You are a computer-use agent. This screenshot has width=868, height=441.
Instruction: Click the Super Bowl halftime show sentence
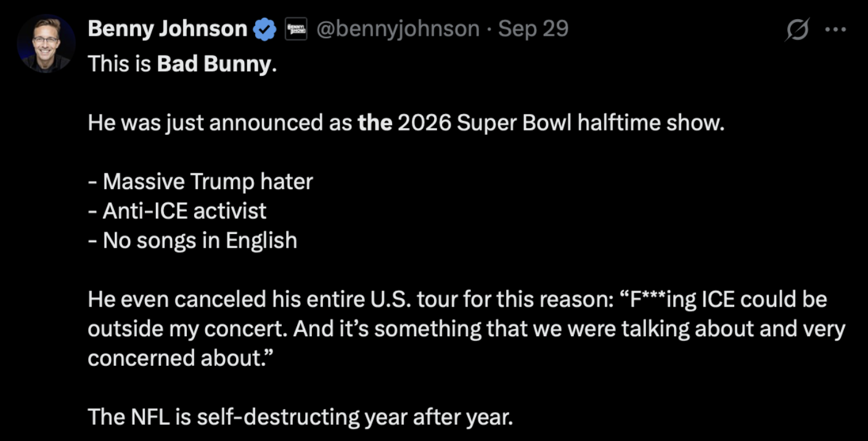pos(404,123)
